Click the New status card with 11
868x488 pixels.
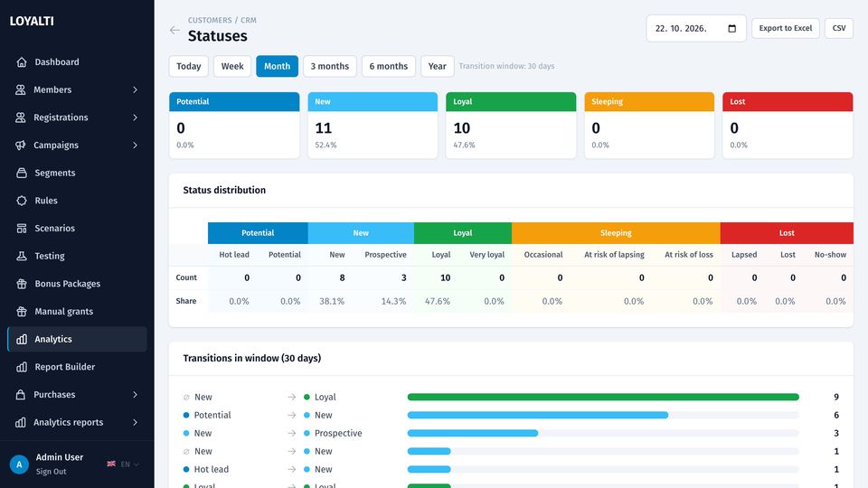point(373,126)
